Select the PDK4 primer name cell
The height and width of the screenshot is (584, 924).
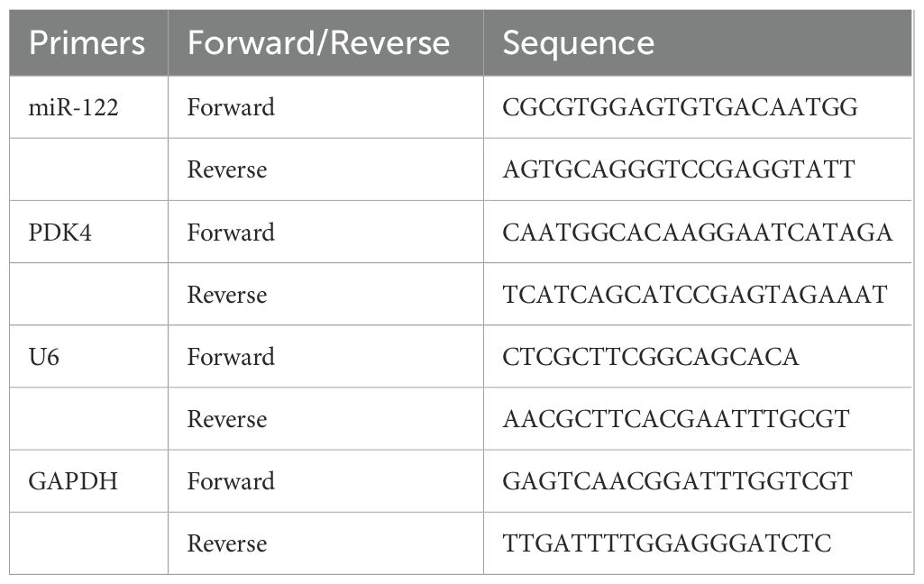click(56, 233)
